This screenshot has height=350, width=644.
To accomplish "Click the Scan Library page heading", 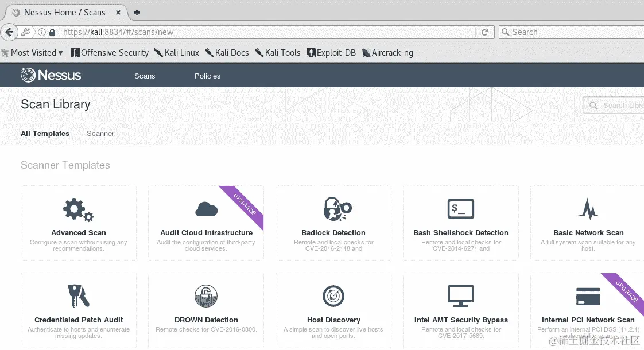I will pos(56,104).
